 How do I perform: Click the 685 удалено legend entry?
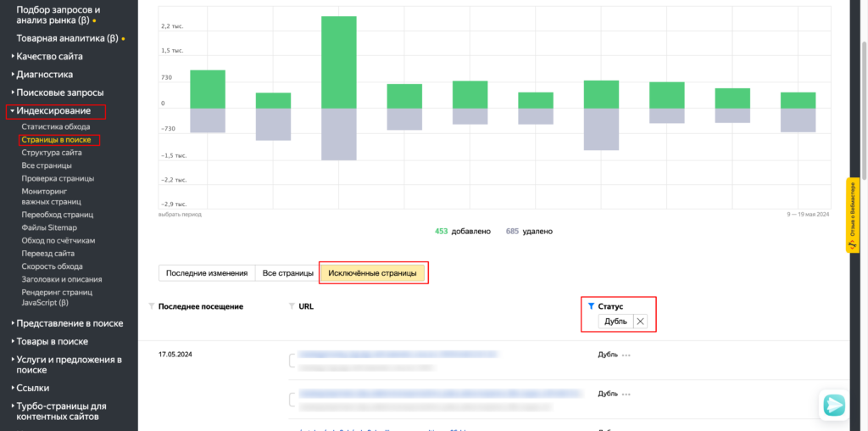pyautogui.click(x=529, y=232)
